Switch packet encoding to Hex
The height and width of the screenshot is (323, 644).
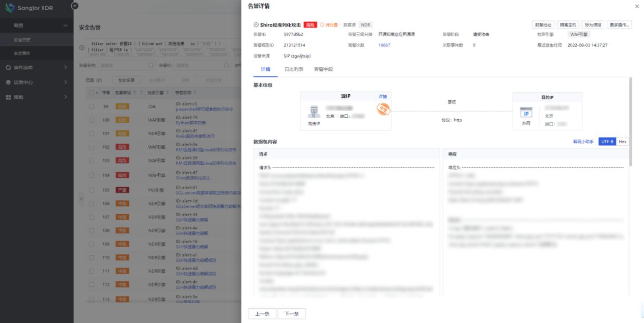(623, 141)
